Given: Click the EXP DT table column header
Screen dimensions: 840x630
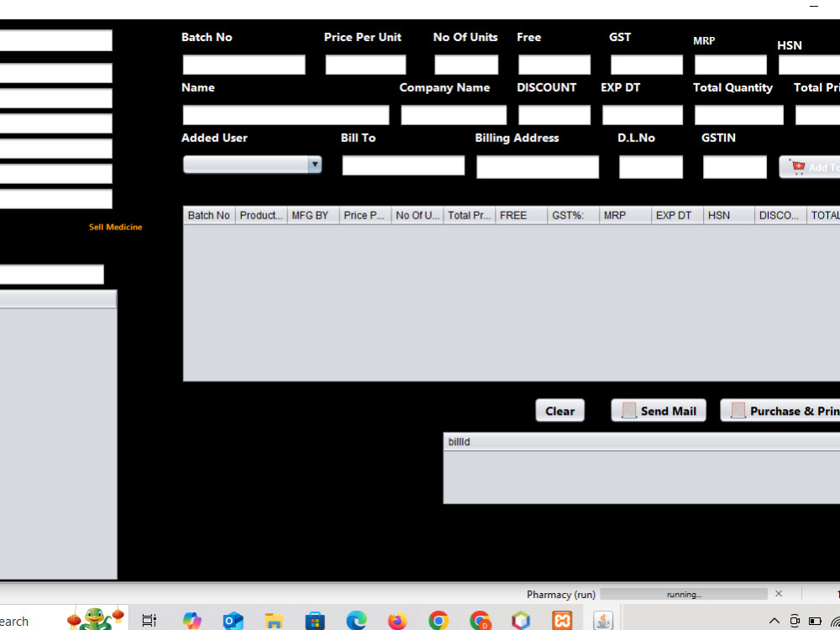Looking at the screenshot, I should coord(676,215).
